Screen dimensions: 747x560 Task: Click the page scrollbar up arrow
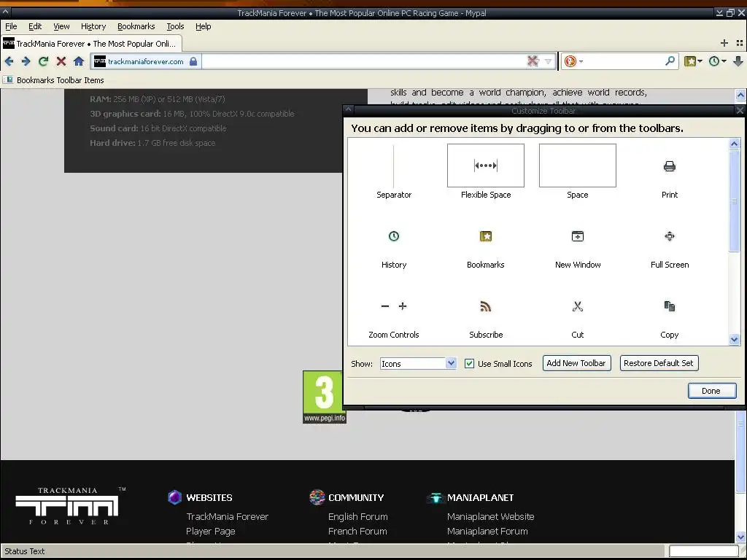741,95
